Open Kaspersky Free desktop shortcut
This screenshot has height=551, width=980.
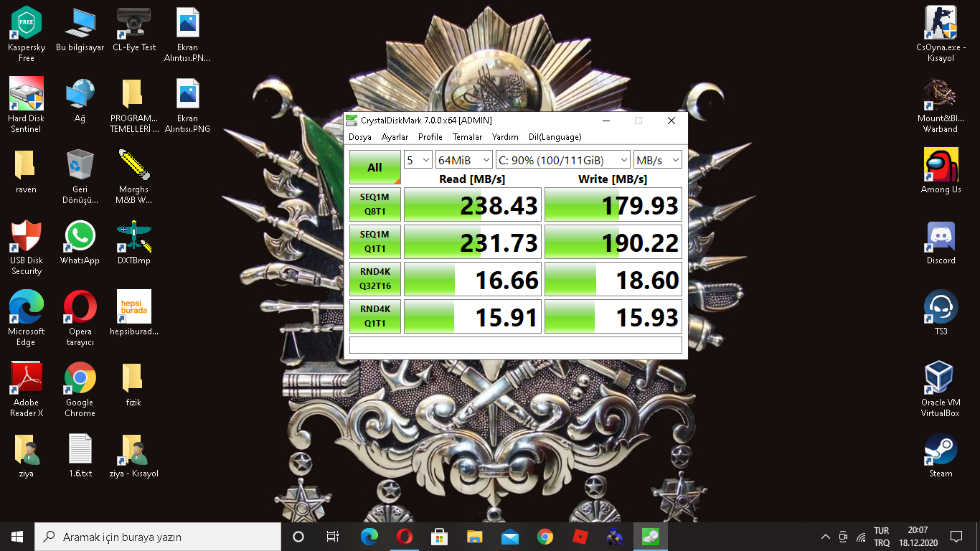pyautogui.click(x=27, y=34)
